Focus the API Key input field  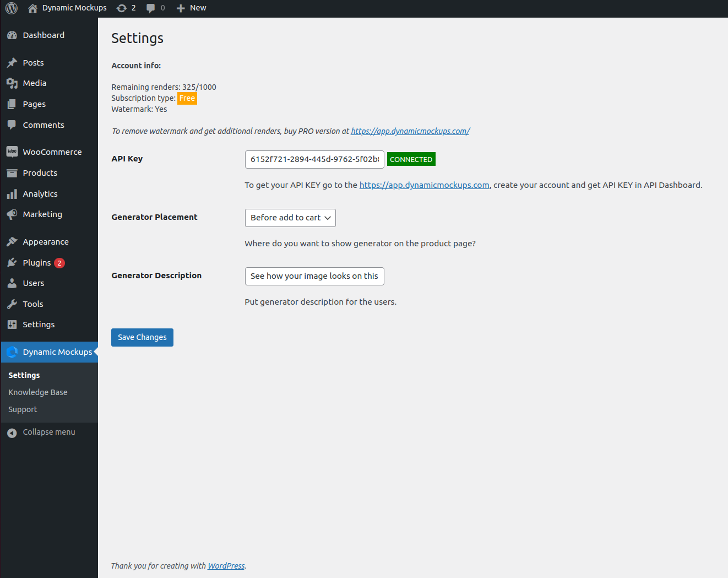314,159
